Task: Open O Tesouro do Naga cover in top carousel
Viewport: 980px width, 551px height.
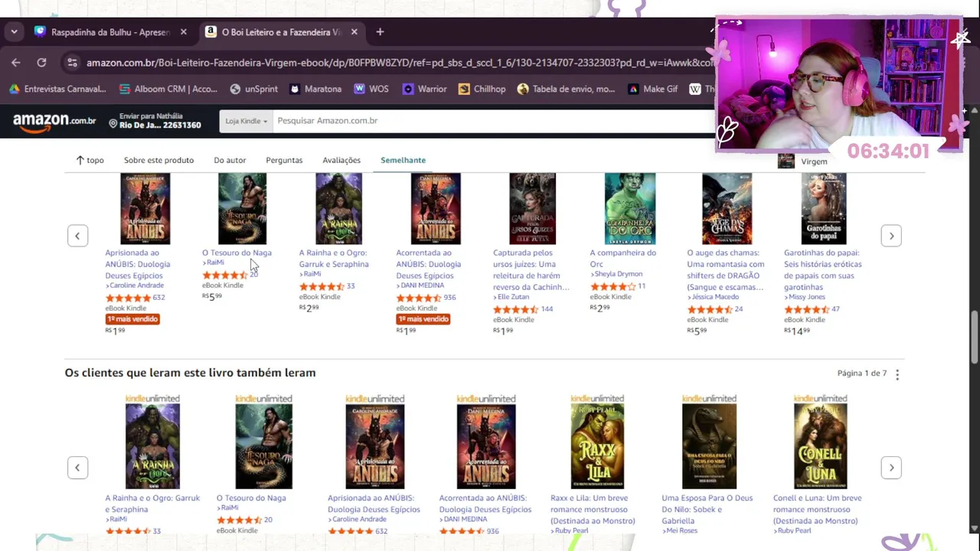Action: [x=242, y=209]
